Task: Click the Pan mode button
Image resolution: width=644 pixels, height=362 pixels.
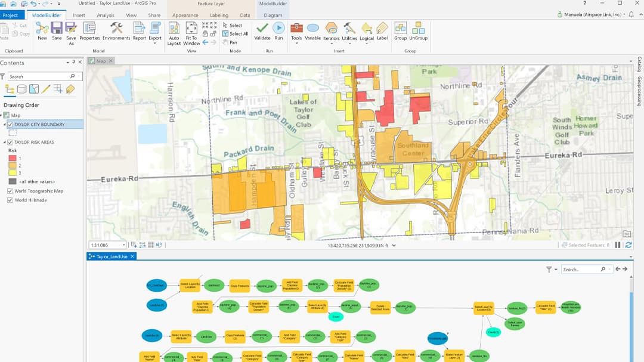Action: (x=230, y=42)
